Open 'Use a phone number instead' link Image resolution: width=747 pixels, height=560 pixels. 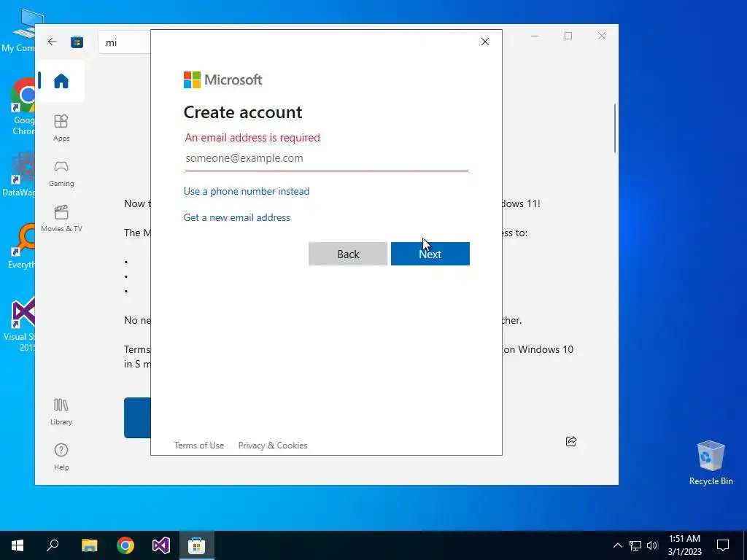(247, 191)
